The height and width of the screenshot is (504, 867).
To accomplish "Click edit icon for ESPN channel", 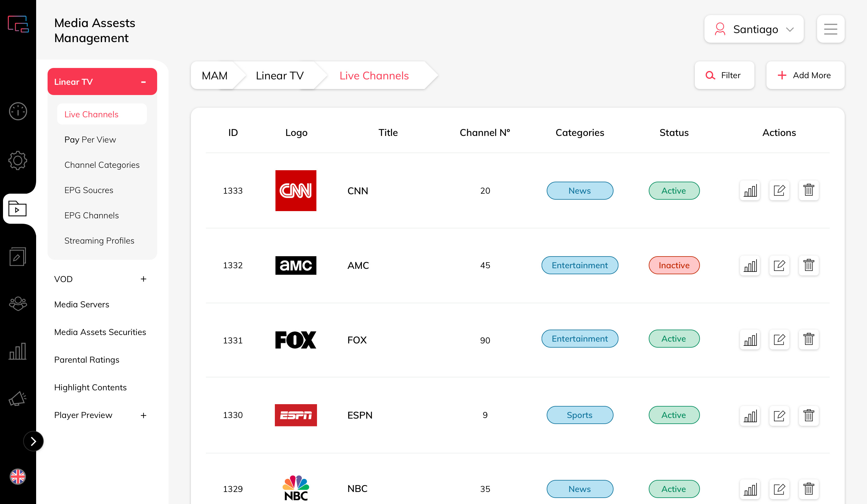I will point(779,415).
